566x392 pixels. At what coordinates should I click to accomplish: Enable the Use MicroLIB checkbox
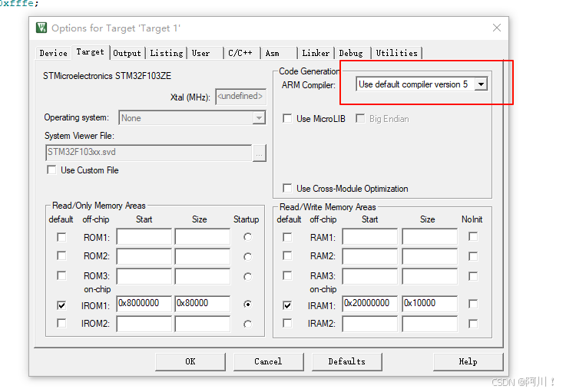click(x=287, y=118)
